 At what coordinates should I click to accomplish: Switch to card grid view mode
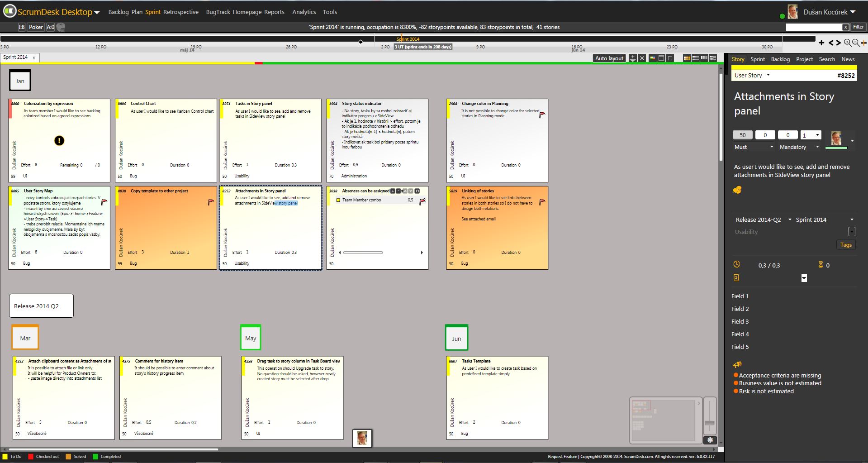click(x=687, y=58)
